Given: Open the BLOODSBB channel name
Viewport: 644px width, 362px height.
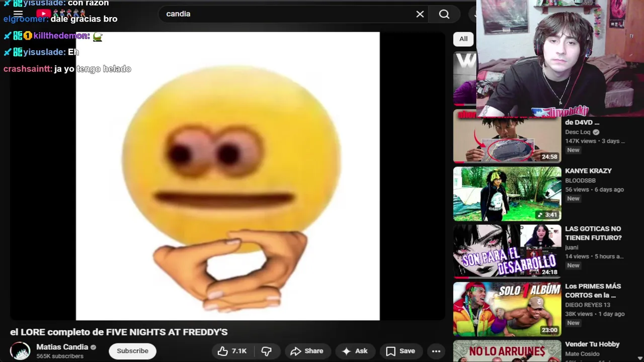Looking at the screenshot, I should 580,180.
